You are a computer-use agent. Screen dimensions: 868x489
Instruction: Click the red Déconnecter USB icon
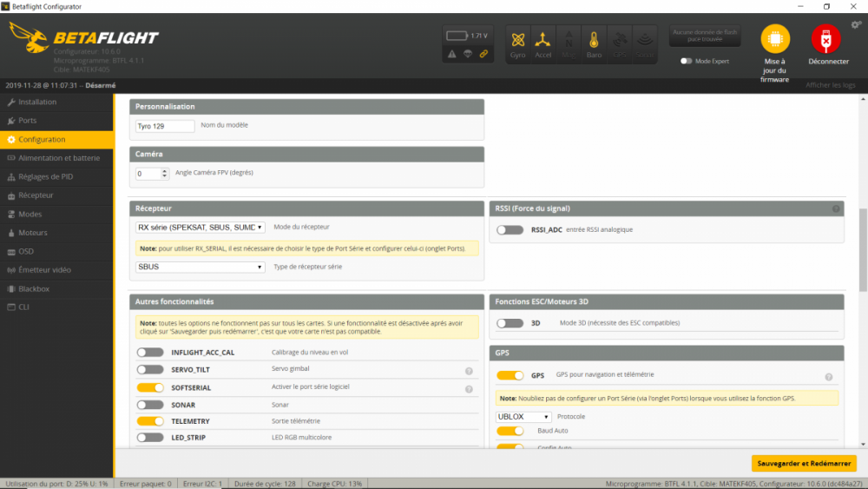(x=826, y=39)
